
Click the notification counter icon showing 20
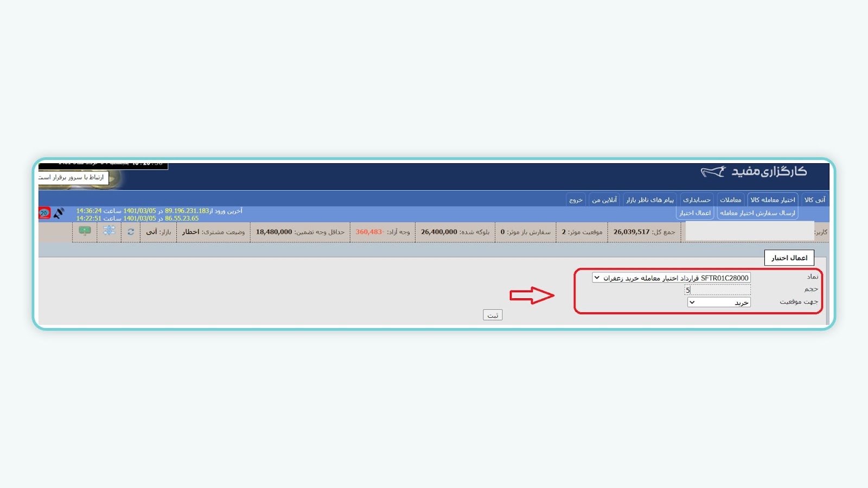44,213
